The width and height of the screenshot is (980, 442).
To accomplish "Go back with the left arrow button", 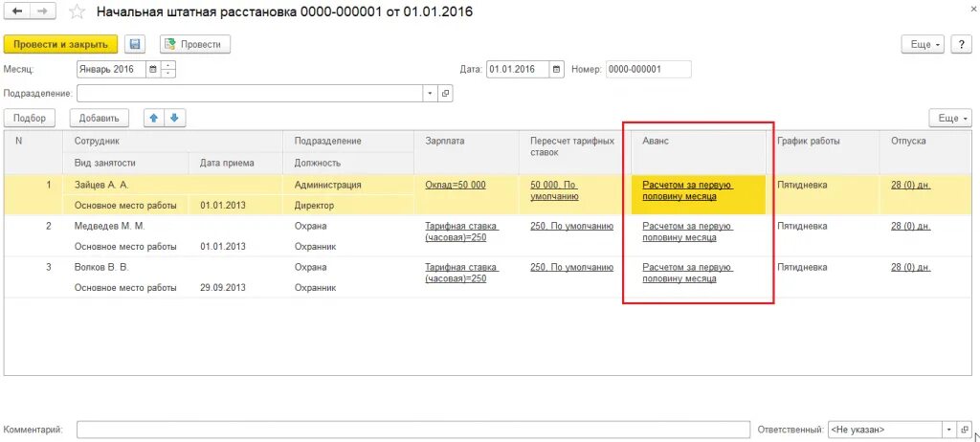I will tap(17, 11).
